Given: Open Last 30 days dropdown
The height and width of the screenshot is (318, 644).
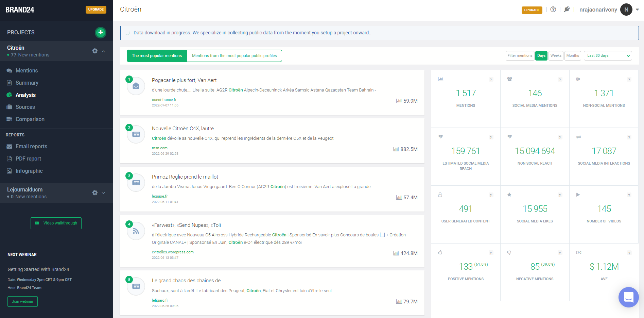Looking at the screenshot, I should (608, 56).
